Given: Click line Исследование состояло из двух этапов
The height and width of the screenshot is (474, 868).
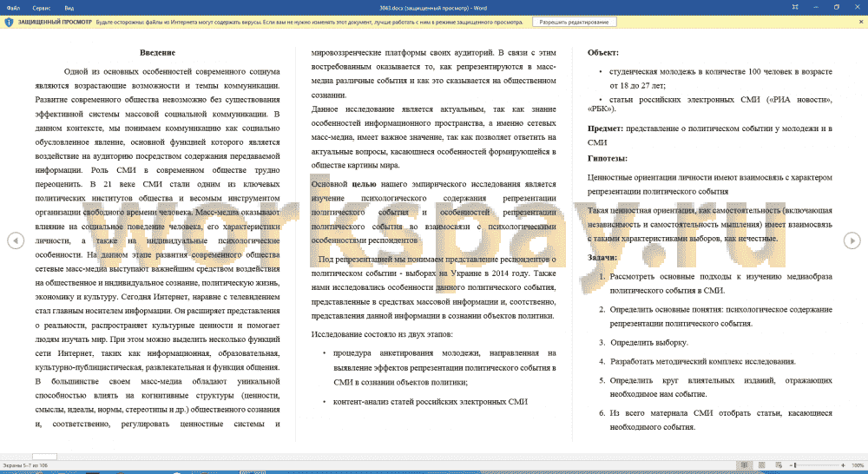Looking at the screenshot, I should [381, 334].
